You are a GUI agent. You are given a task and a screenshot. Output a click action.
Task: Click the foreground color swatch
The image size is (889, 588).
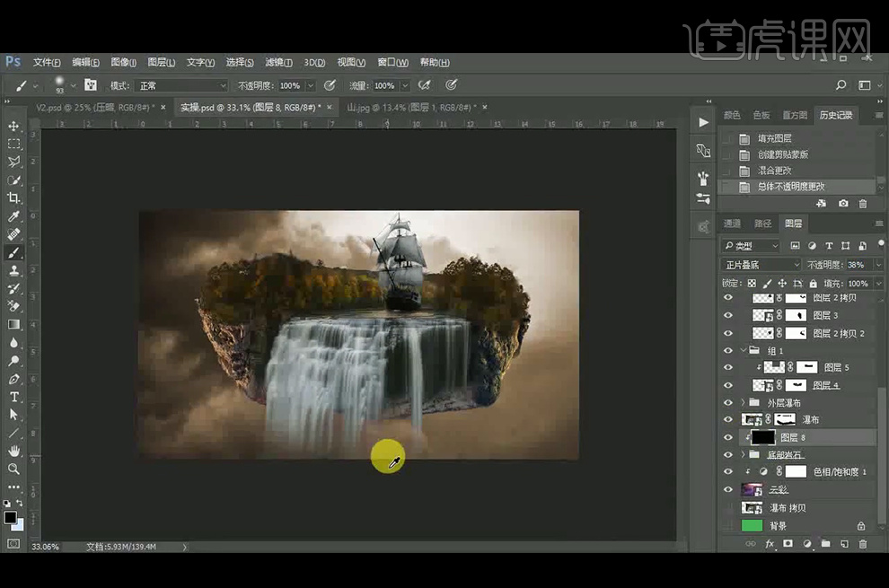point(10,518)
